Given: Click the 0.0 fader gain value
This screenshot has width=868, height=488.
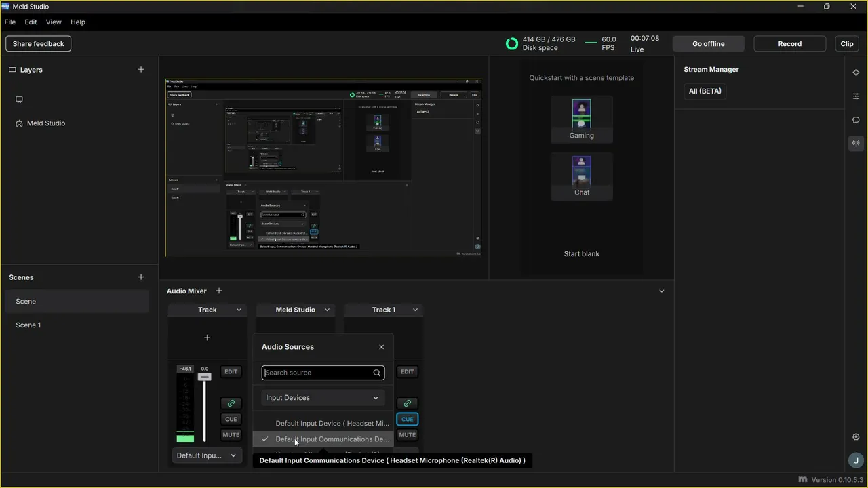Looking at the screenshot, I should (x=205, y=369).
